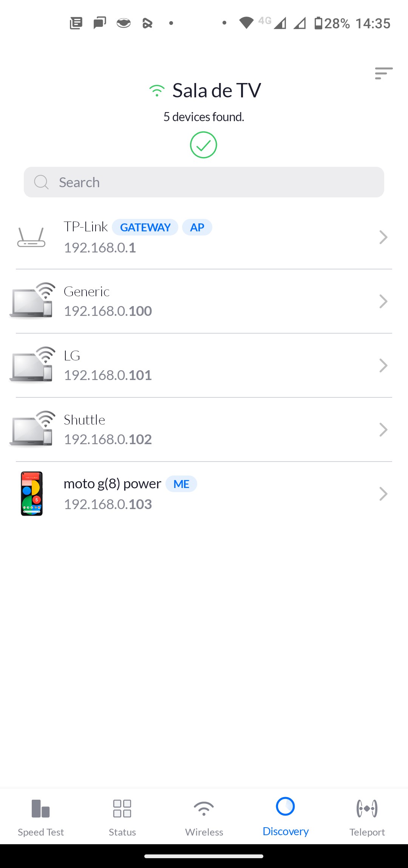Screen dimensions: 408x868
Task: Open LG device details chevron
Action: (x=383, y=365)
